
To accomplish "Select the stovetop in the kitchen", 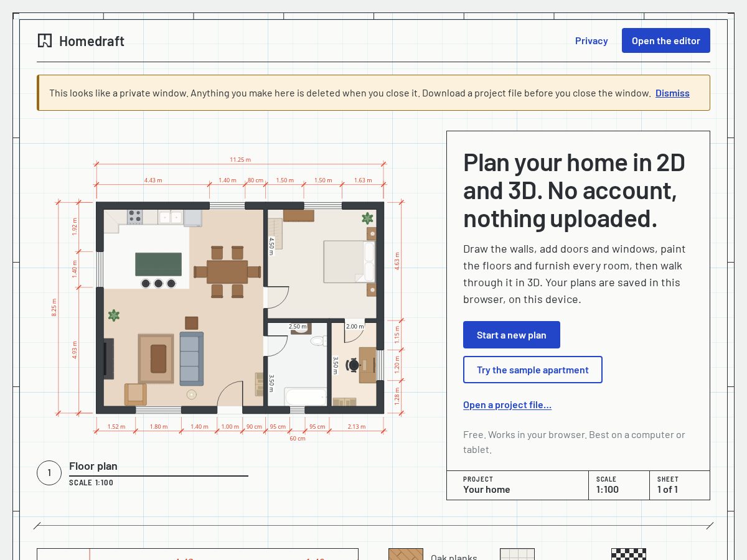I will pyautogui.click(x=135, y=217).
